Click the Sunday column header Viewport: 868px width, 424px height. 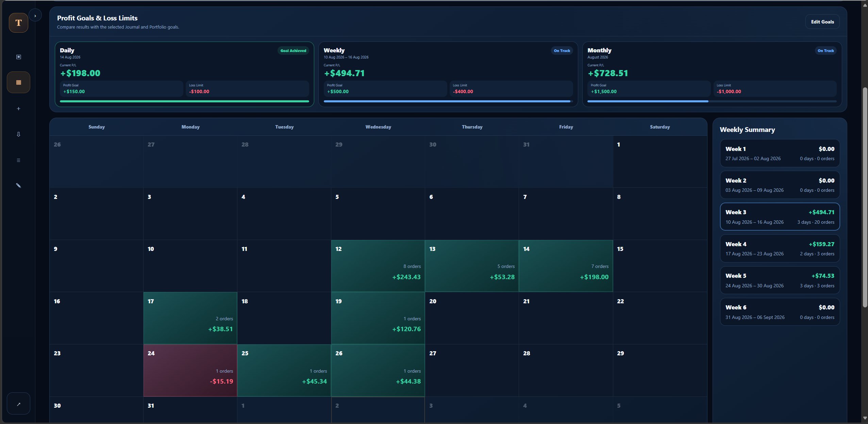(97, 127)
